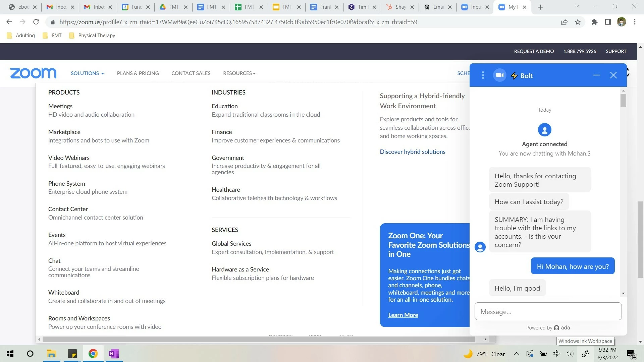Bookmark this page with the star icon
The image size is (644, 362).
point(578,22)
